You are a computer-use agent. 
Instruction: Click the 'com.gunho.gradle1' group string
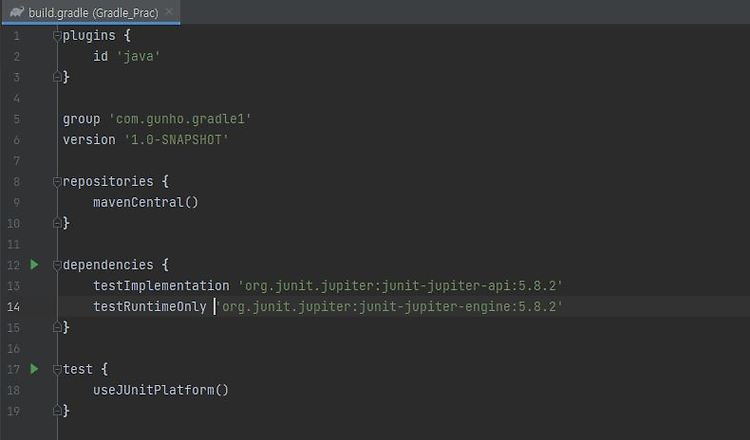[x=180, y=119]
